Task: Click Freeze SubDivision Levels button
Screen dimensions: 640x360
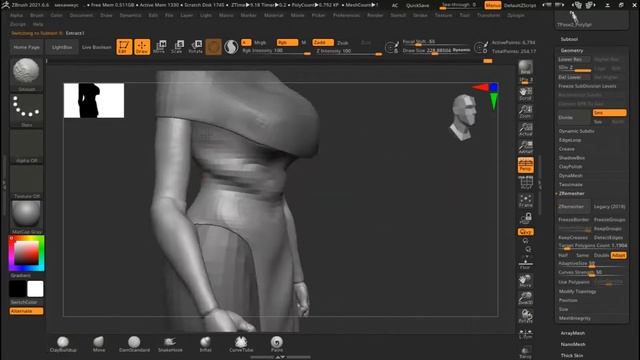Action: pos(587,86)
